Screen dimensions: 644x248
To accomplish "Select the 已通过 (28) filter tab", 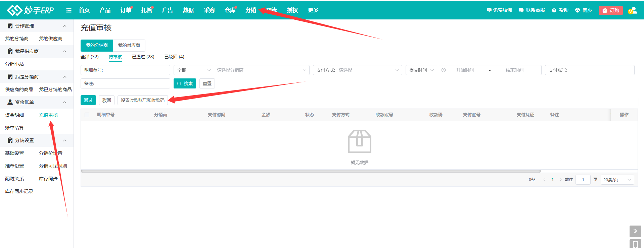I will (143, 57).
